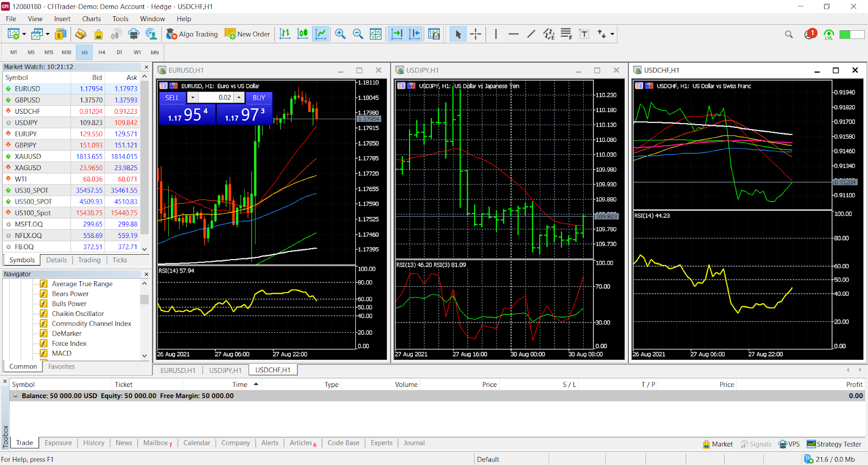This screenshot has height=465, width=868.
Task: Switch timeframe to M1
Action: 14,53
